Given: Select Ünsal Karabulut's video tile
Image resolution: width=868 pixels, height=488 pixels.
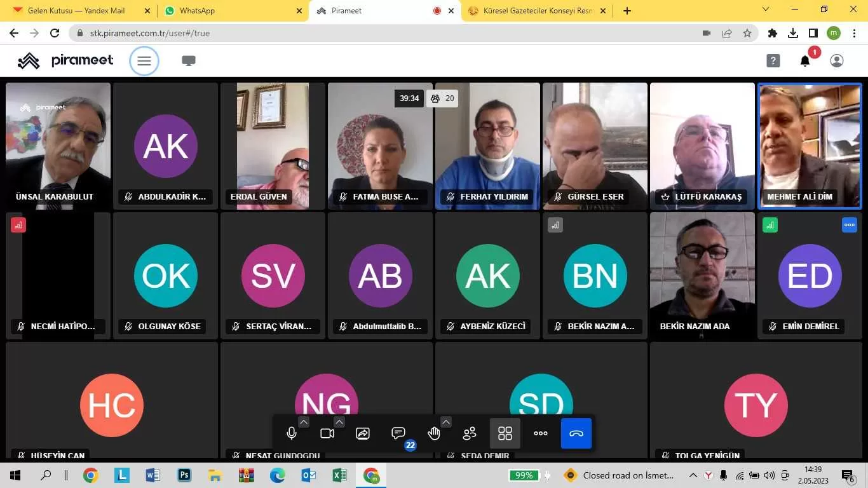Looking at the screenshot, I should point(58,146).
